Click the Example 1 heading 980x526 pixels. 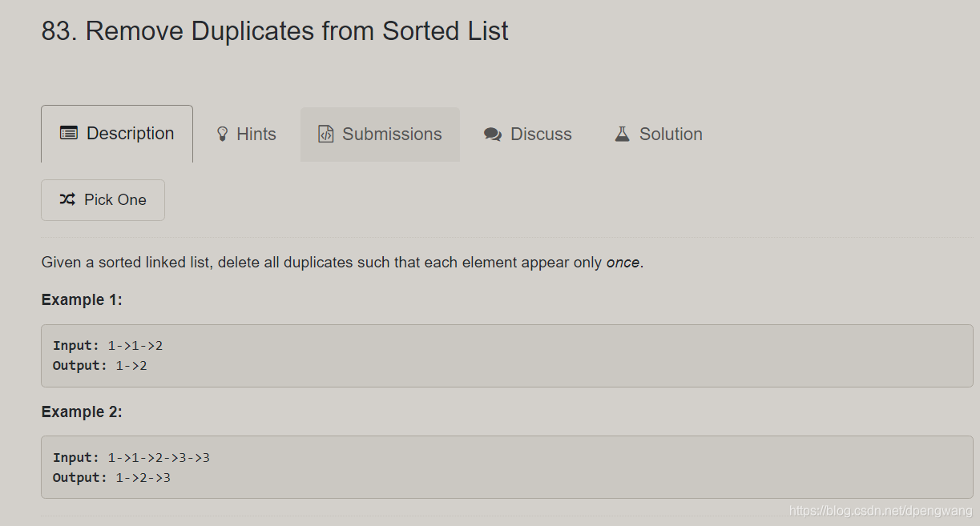82,300
